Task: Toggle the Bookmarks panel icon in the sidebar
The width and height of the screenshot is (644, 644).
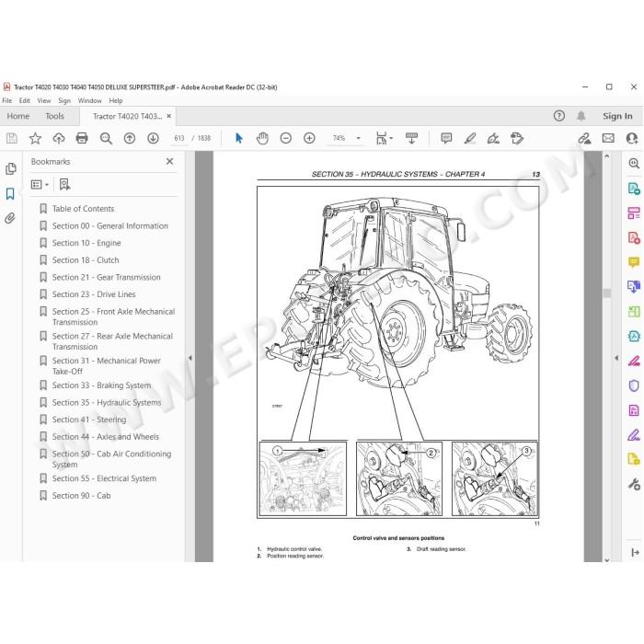Action: coord(10,193)
